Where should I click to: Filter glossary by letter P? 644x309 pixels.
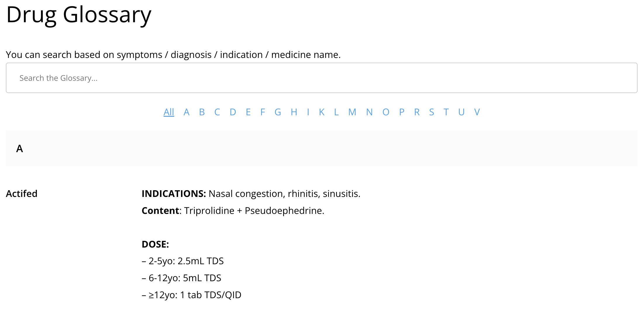pyautogui.click(x=402, y=112)
